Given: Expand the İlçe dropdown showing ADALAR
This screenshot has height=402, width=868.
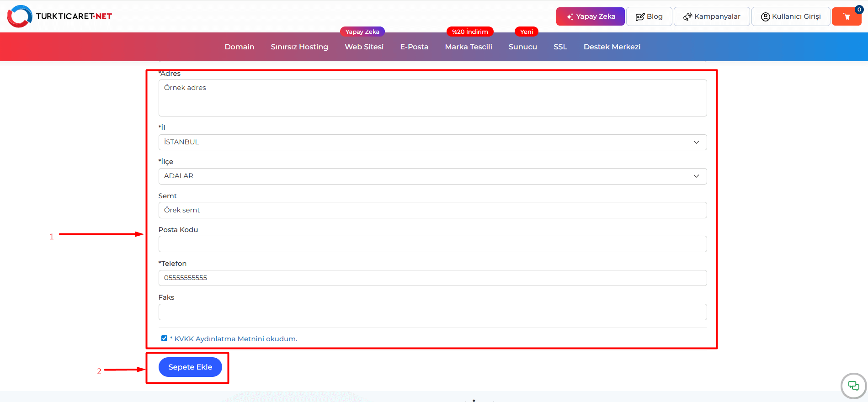Looking at the screenshot, I should [432, 176].
